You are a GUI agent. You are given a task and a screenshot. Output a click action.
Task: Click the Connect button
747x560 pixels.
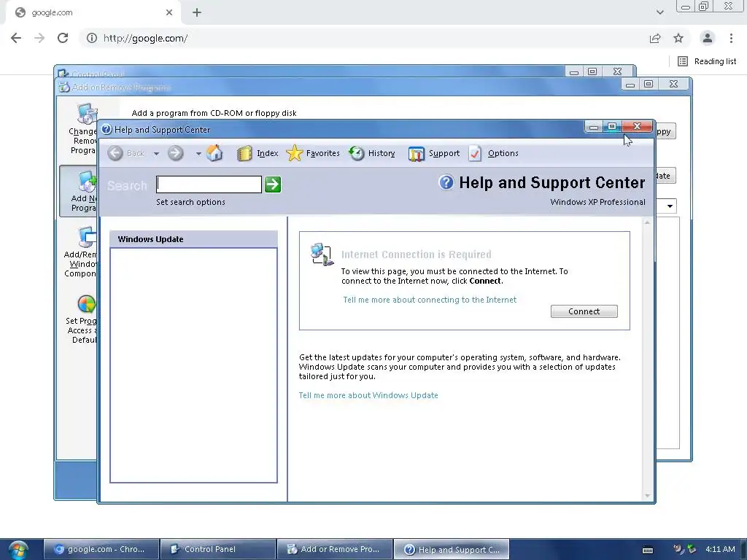[x=584, y=311]
